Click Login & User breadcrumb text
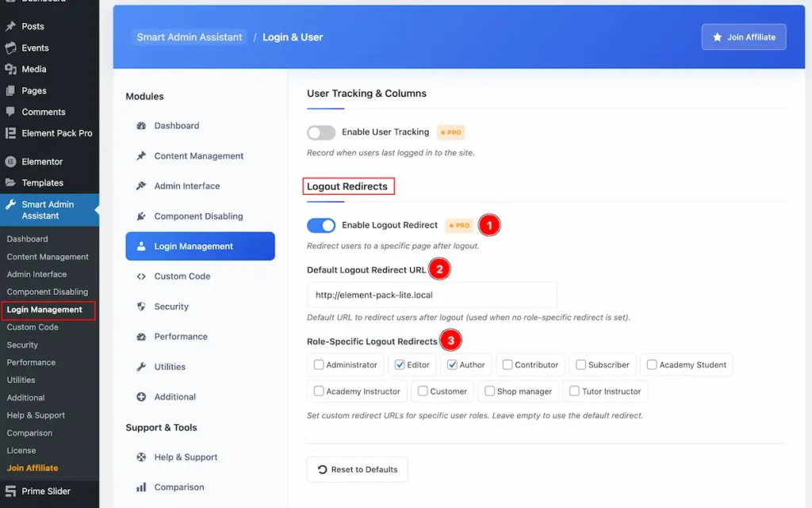Viewport: 812px width, 508px height. (293, 37)
